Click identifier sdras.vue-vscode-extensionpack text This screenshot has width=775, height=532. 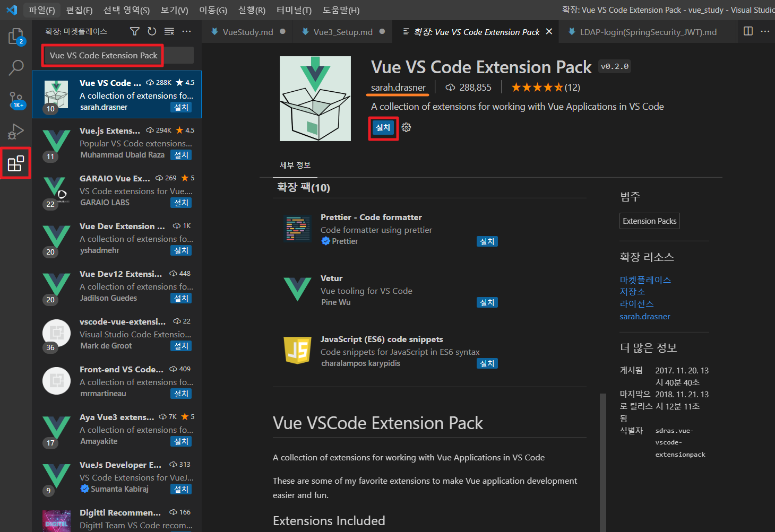point(680,442)
